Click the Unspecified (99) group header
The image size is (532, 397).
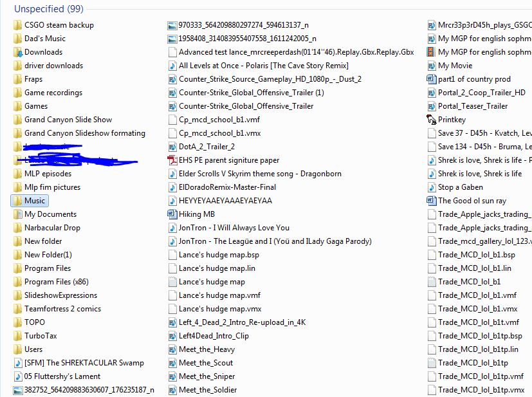pos(49,9)
